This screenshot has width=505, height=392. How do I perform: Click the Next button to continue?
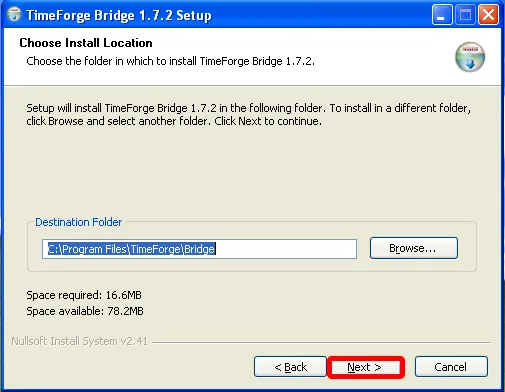pyautogui.click(x=366, y=367)
